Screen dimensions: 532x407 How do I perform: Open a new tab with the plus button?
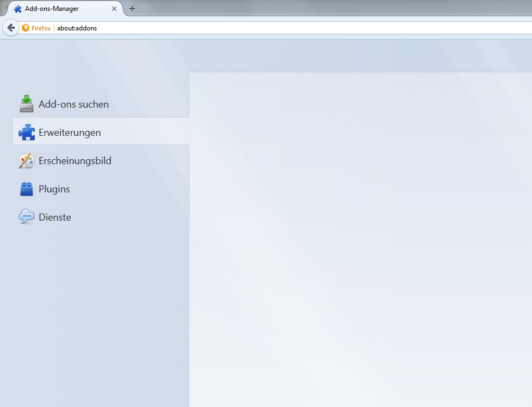click(x=132, y=9)
